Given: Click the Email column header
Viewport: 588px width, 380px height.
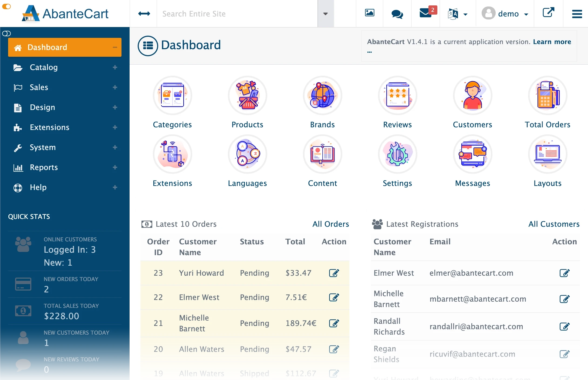Looking at the screenshot, I should click(x=440, y=242).
